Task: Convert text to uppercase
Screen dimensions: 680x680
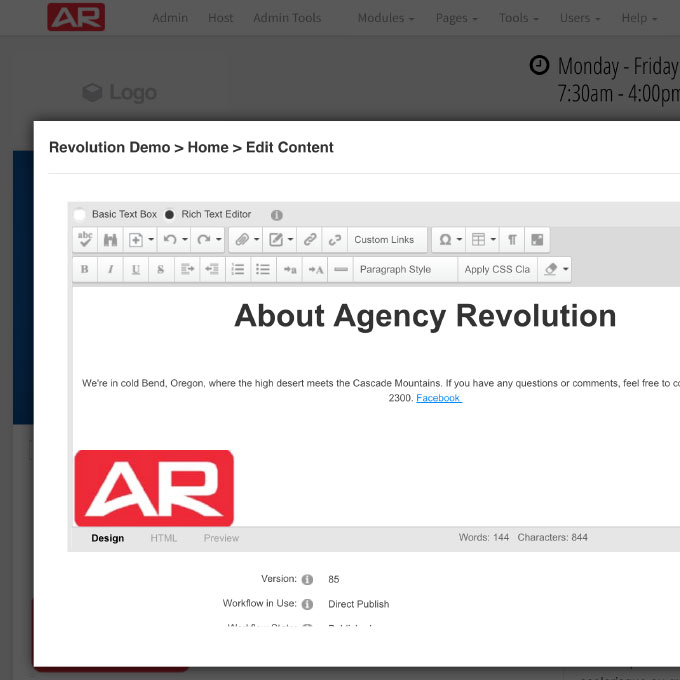Action: pyautogui.click(x=315, y=269)
